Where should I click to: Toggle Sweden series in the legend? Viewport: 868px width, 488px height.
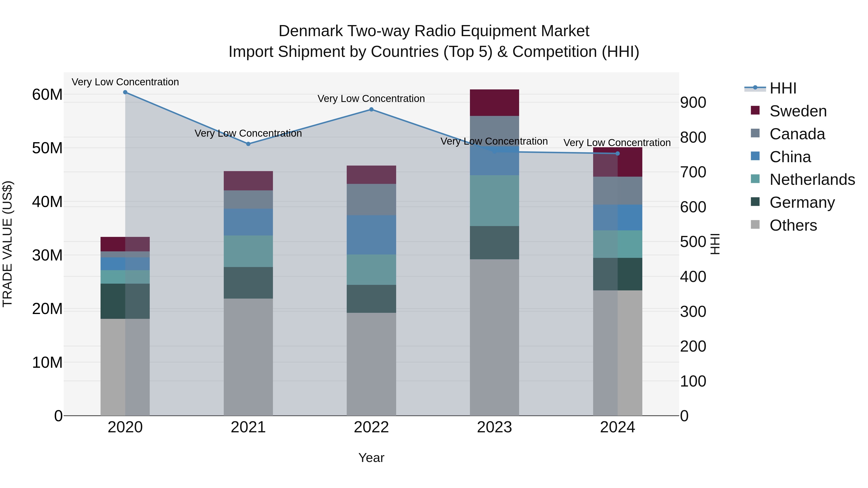tap(788, 111)
